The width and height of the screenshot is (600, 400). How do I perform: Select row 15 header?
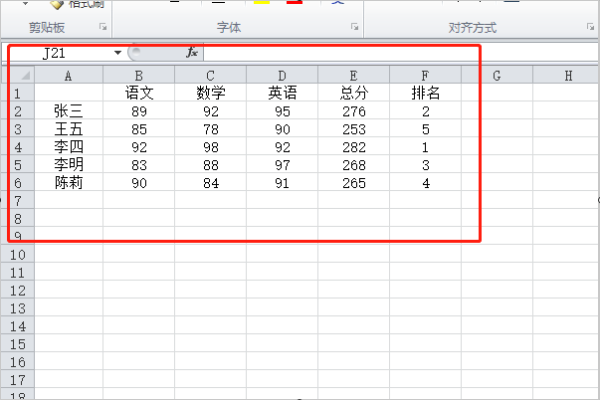click(x=18, y=344)
